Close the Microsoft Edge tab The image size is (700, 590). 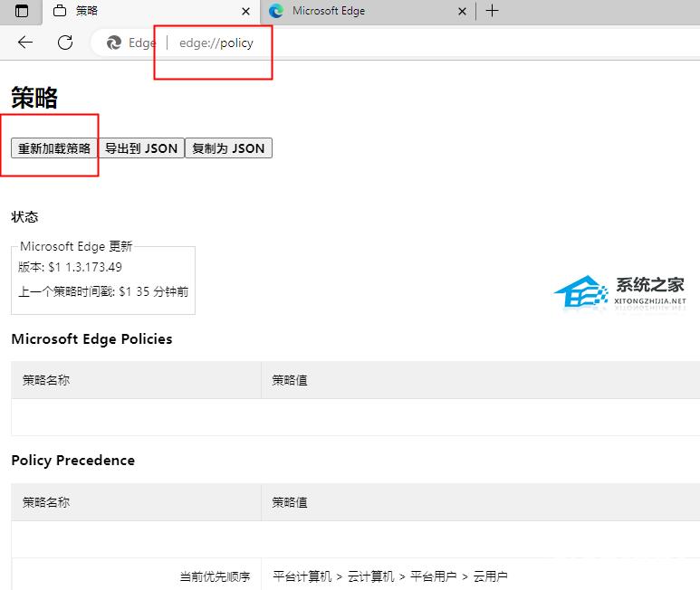point(462,11)
